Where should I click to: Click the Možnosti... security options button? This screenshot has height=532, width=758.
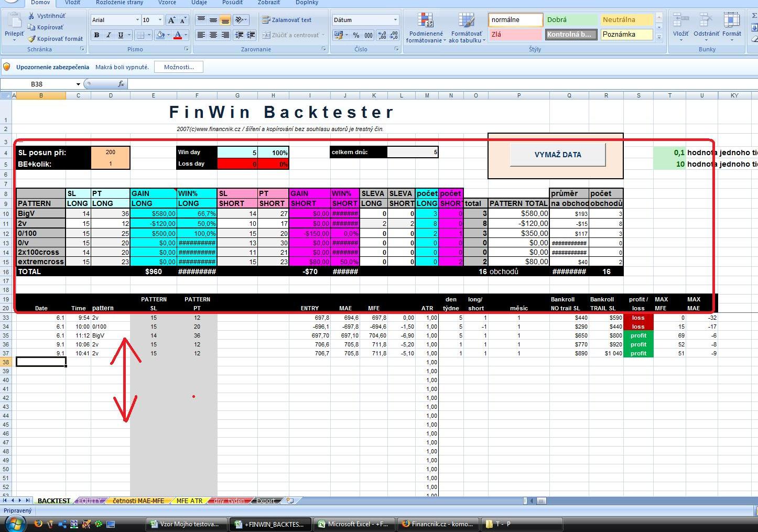click(179, 67)
